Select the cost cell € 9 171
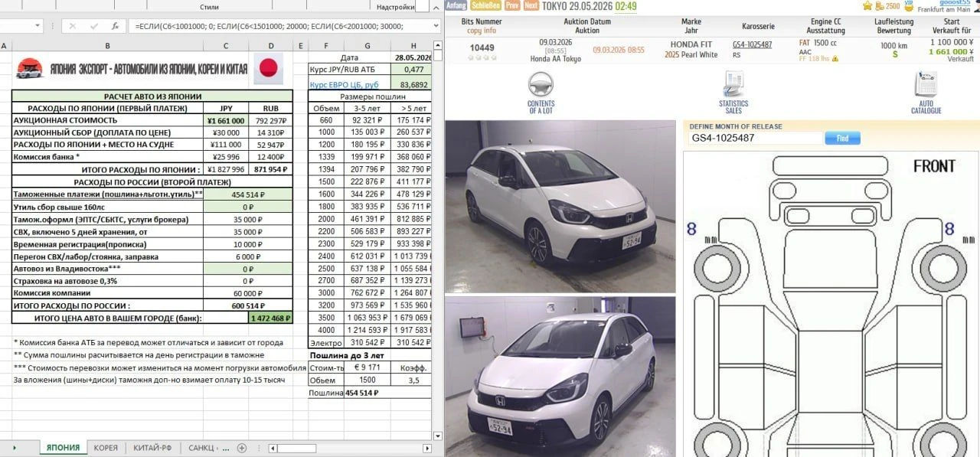This screenshot has width=980, height=457. pyautogui.click(x=367, y=368)
